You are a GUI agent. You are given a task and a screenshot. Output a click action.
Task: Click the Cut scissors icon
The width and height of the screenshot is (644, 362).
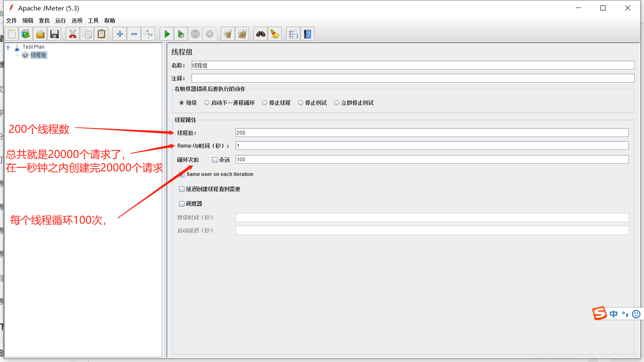click(73, 34)
